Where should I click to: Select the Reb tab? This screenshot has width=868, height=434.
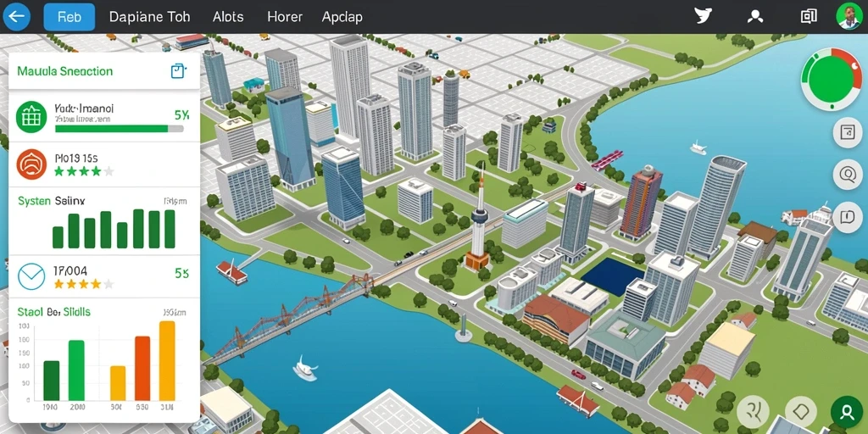point(70,17)
